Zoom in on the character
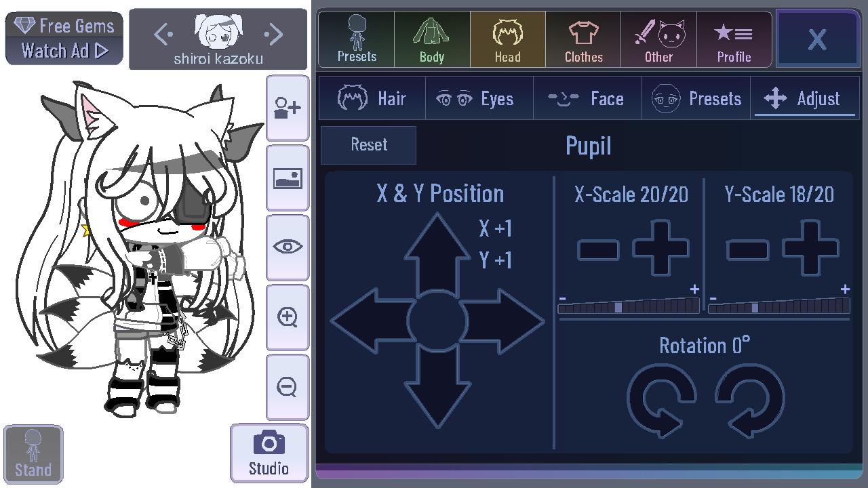 tap(288, 317)
